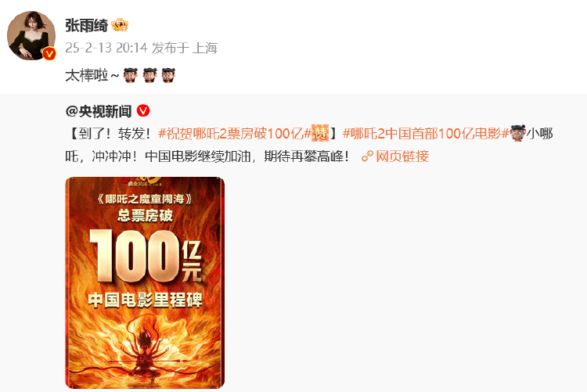
Task: Click the first Nezha emoji after 太棒啦
Action: (130, 75)
